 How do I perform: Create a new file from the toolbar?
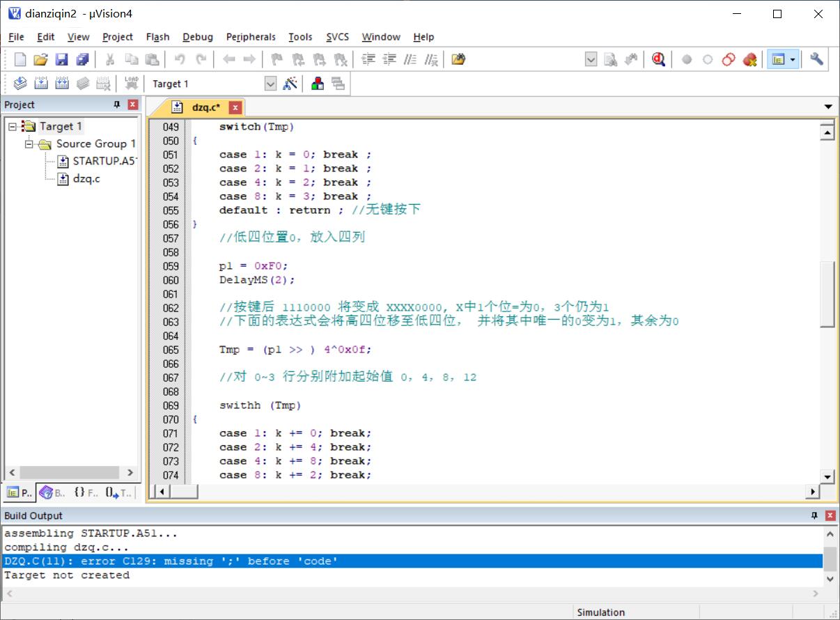coord(20,60)
